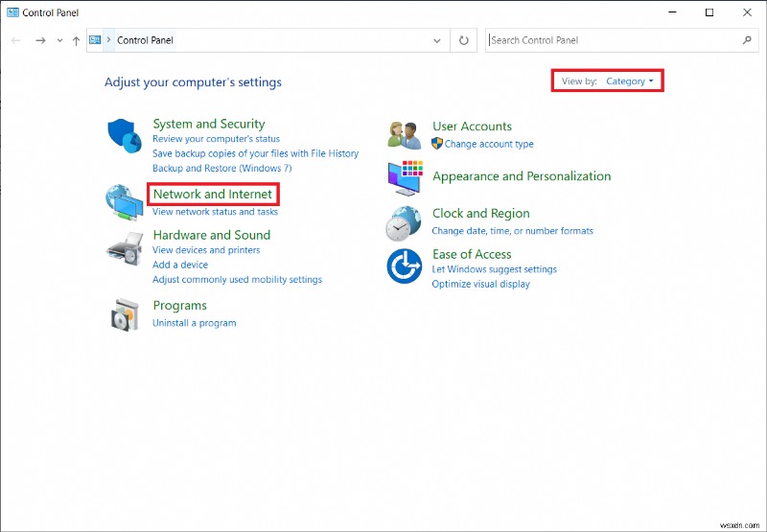Click the Network and Internet globe icon

coord(123,200)
